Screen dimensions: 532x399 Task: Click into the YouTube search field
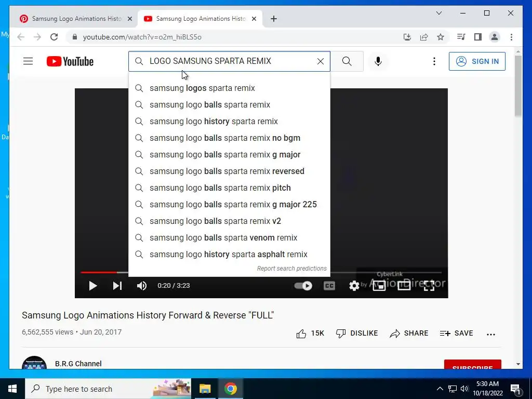click(229, 61)
